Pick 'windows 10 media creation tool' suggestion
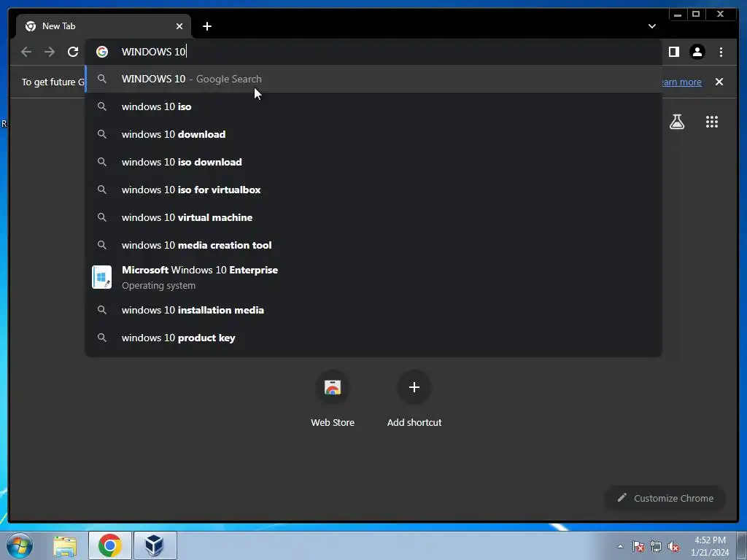This screenshot has height=560, width=747. tap(373, 245)
